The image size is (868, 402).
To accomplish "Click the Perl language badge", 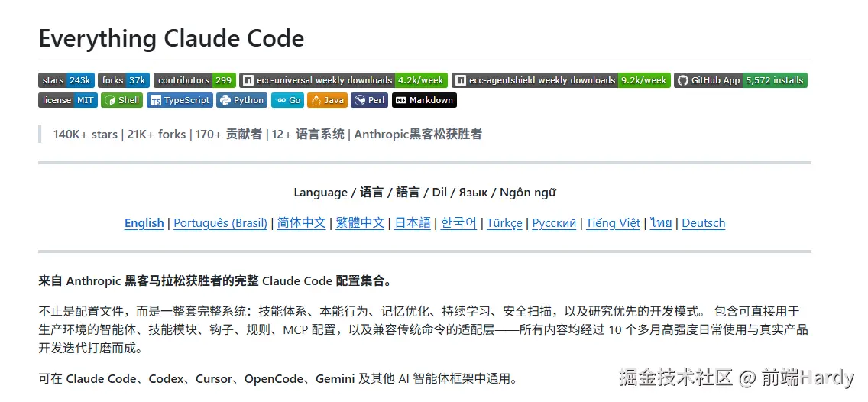I will tap(370, 100).
